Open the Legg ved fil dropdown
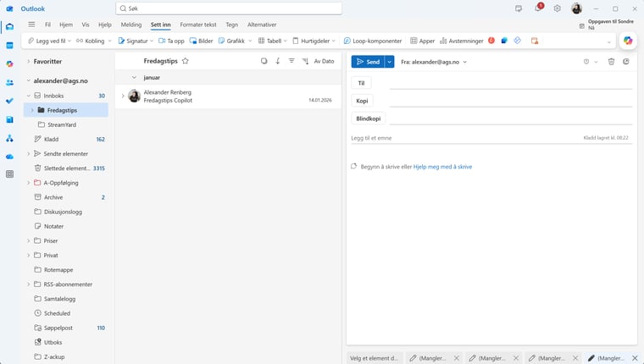Viewport: 644px width, 364px height. tap(69, 41)
